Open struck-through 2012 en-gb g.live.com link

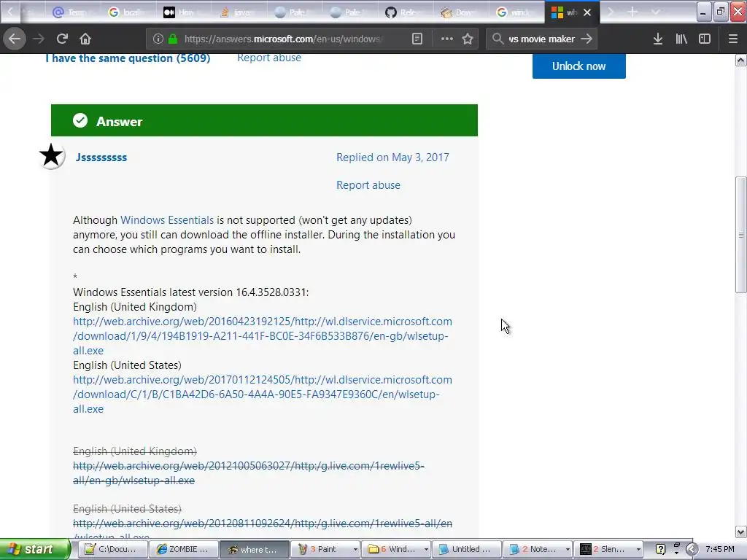[x=248, y=472]
